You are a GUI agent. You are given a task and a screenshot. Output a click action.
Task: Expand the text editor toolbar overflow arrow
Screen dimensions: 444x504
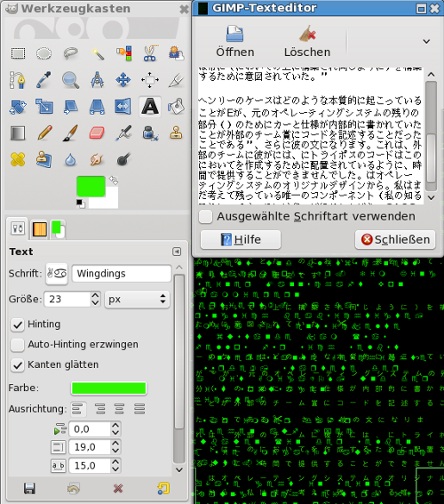[x=426, y=42]
